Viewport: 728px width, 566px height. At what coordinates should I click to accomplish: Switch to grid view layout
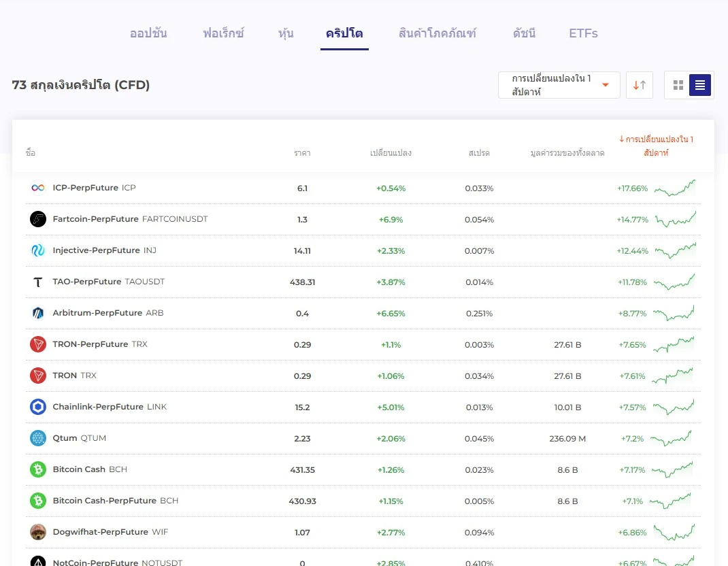click(678, 85)
